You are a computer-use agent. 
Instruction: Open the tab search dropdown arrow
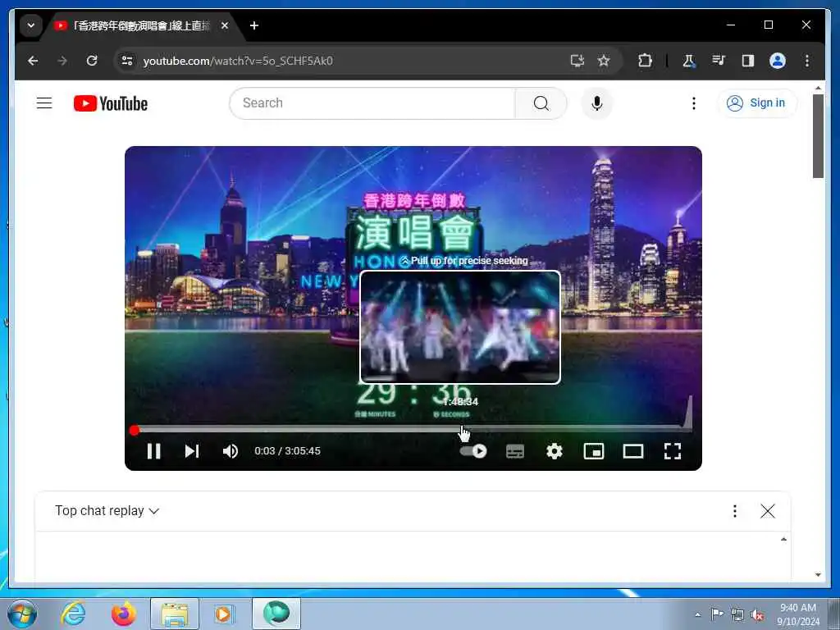pos(31,25)
